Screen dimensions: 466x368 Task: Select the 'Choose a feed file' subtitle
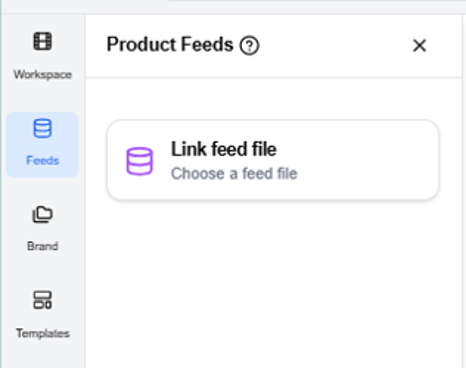[234, 174]
